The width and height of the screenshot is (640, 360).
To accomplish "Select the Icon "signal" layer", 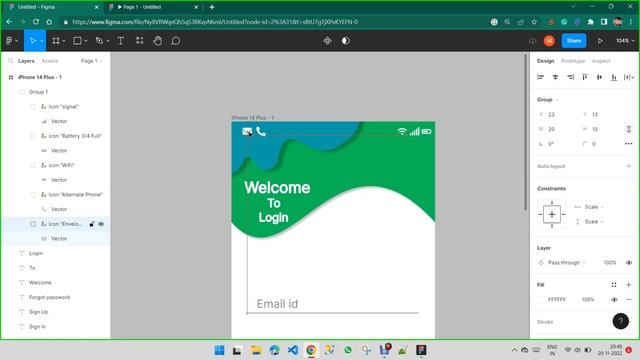I will click(63, 107).
